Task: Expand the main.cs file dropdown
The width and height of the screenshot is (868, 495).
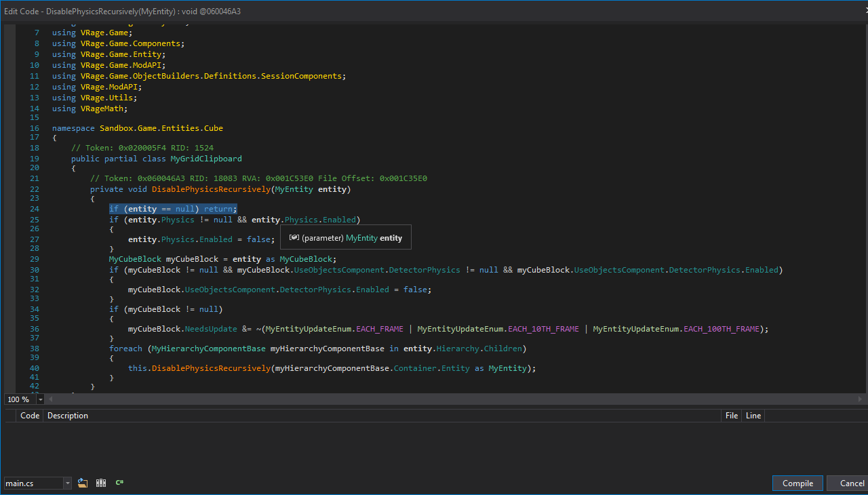Action: click(67, 483)
